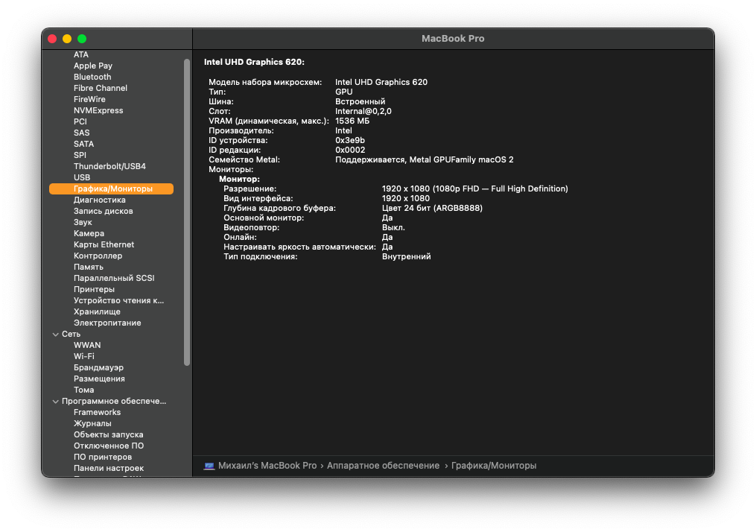Collapse the Сеть section chevron
The height and width of the screenshot is (532, 756).
point(55,335)
